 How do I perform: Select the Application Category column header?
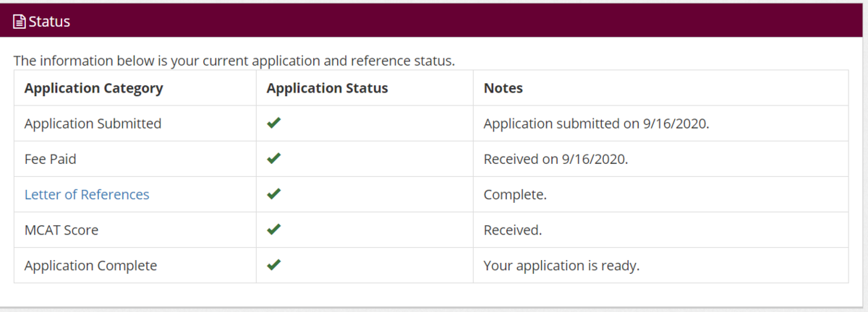tap(93, 88)
